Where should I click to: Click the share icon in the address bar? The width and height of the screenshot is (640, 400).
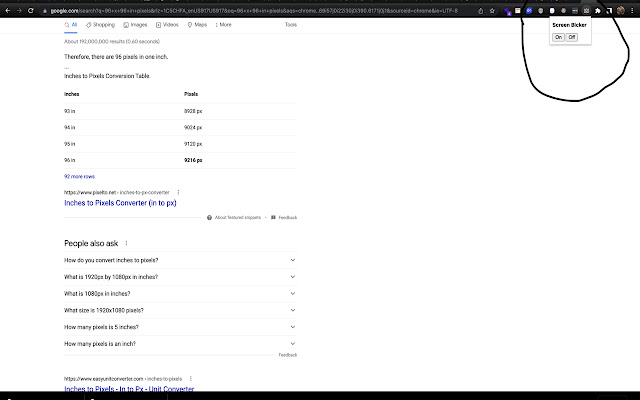480,11
